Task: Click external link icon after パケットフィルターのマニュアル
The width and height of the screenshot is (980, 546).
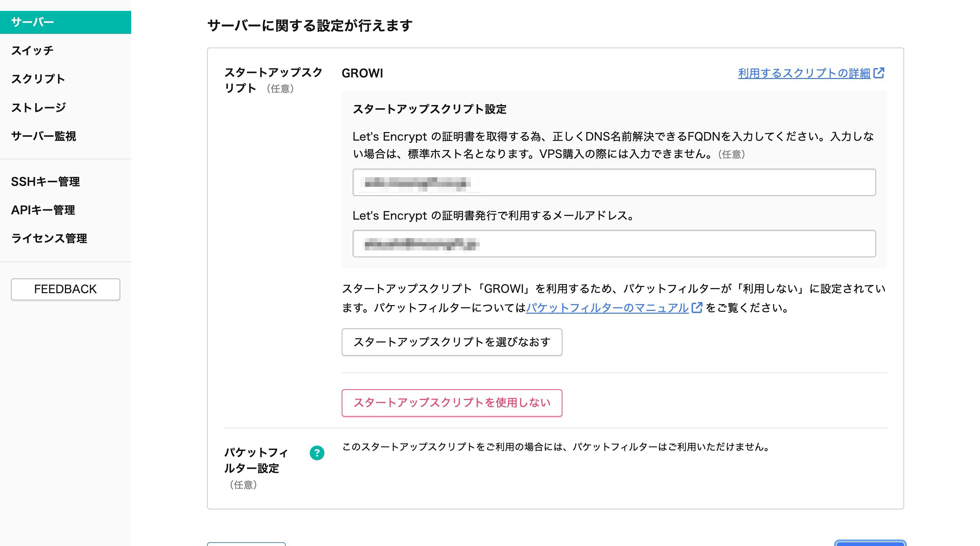Action: coord(697,308)
